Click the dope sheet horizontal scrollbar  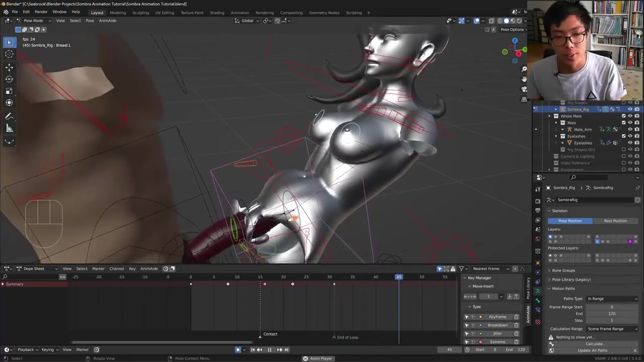pyautogui.click(x=161, y=342)
